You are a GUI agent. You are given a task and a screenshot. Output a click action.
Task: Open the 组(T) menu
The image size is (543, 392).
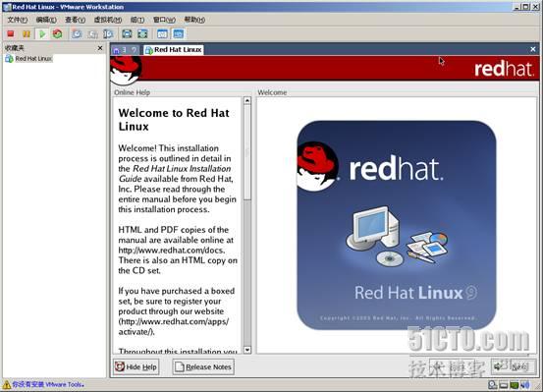137,20
